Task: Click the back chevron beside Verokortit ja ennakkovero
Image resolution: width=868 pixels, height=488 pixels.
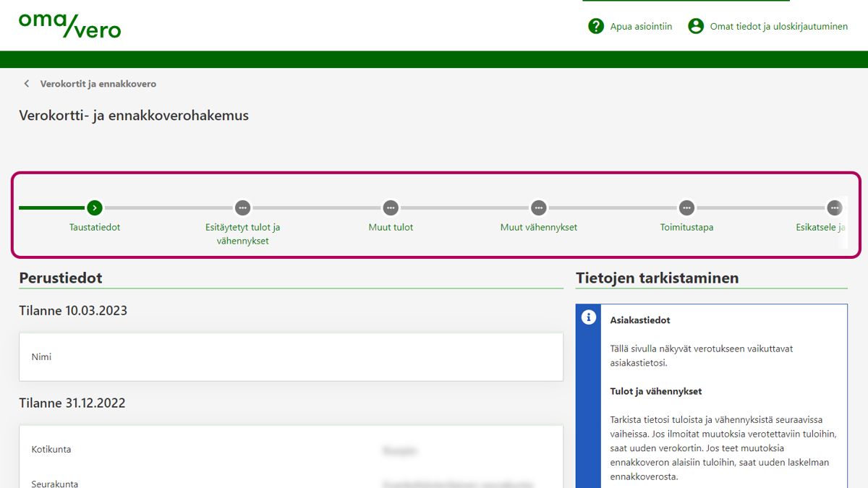Action: coord(27,84)
